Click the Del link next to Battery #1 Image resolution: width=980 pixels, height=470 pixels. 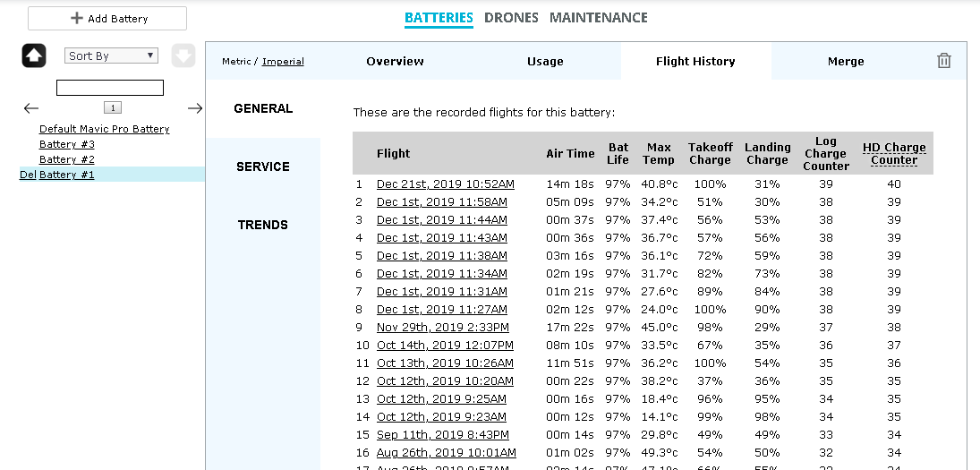coord(28,175)
